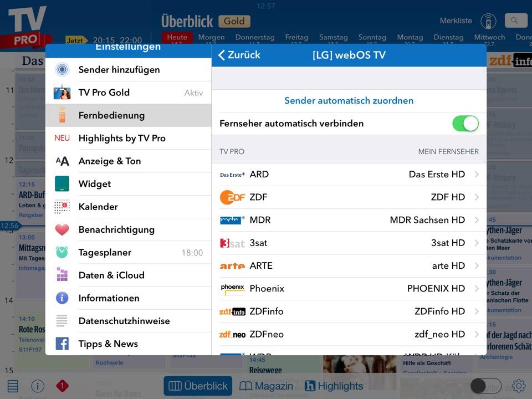Expand the ARTE channel mapping chevron

[477, 265]
